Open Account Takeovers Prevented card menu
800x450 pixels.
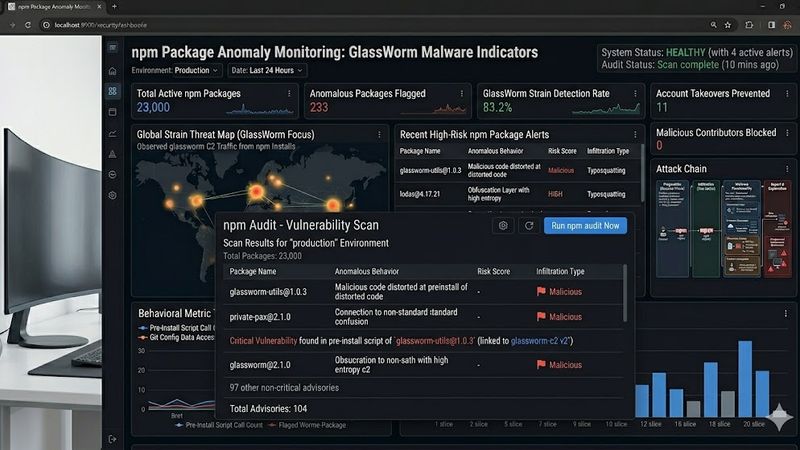pos(787,94)
